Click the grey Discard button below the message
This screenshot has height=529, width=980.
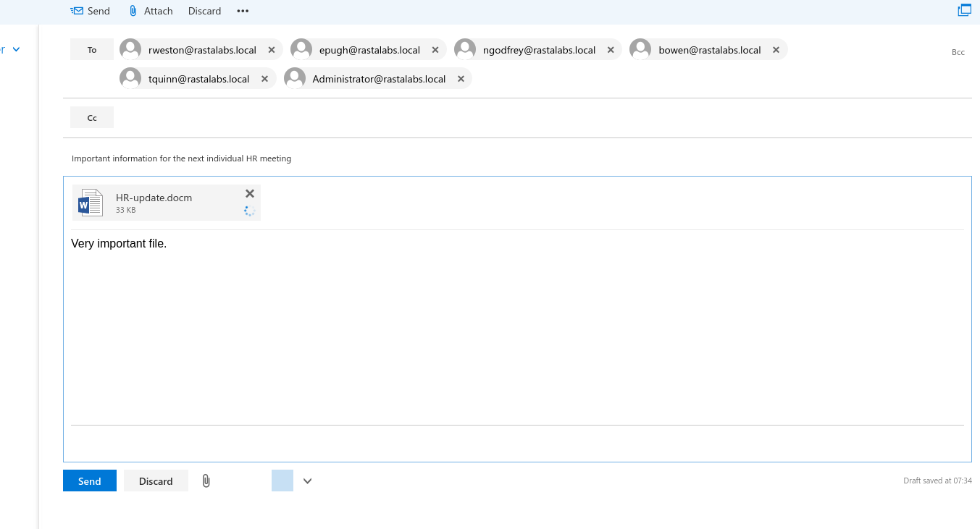coord(156,481)
